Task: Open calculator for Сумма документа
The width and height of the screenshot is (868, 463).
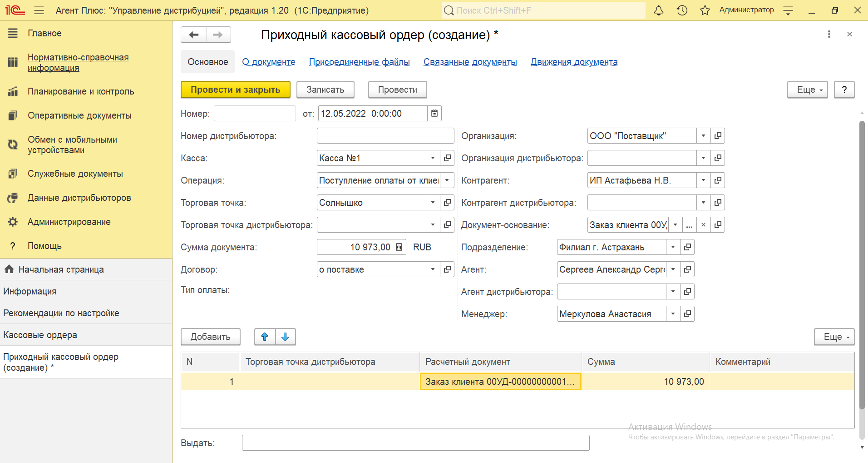Action: [399, 247]
